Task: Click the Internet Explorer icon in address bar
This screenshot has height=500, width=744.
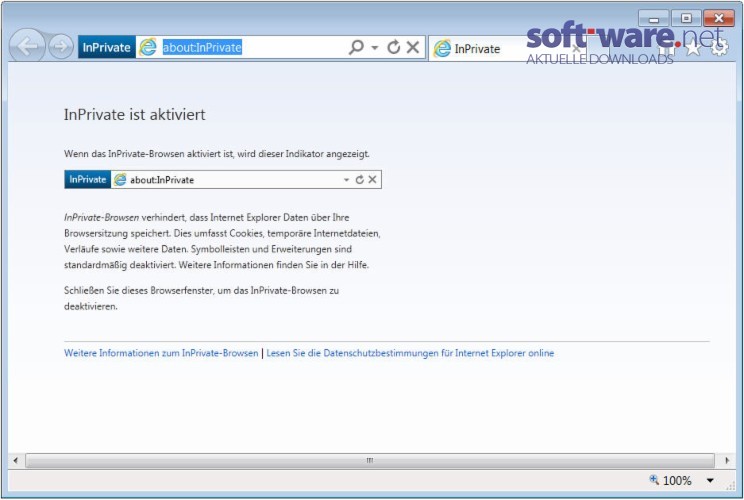Action: tap(148, 47)
